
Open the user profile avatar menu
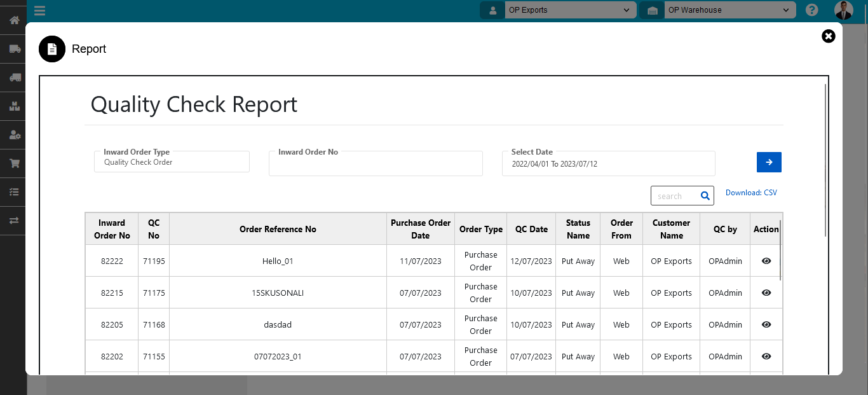pyautogui.click(x=843, y=10)
